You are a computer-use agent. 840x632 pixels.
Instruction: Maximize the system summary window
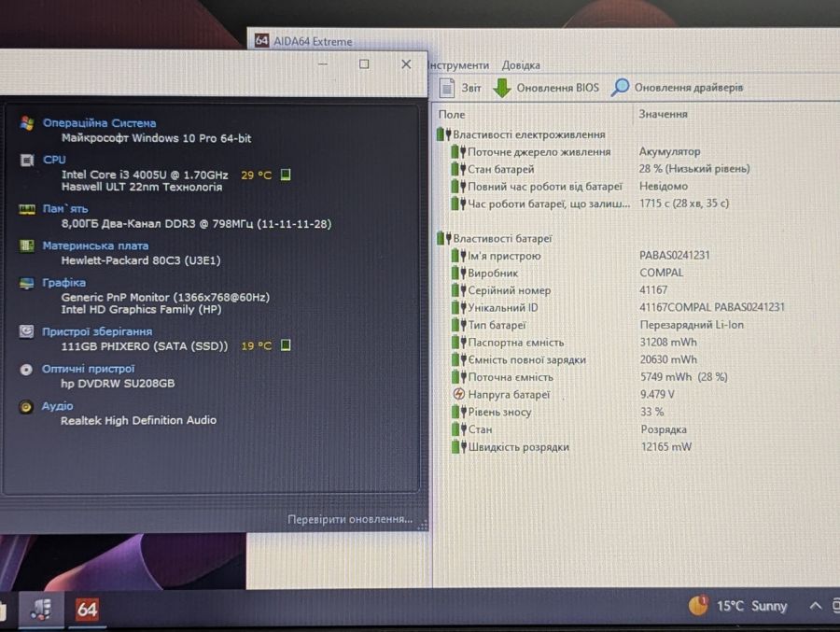[364, 64]
